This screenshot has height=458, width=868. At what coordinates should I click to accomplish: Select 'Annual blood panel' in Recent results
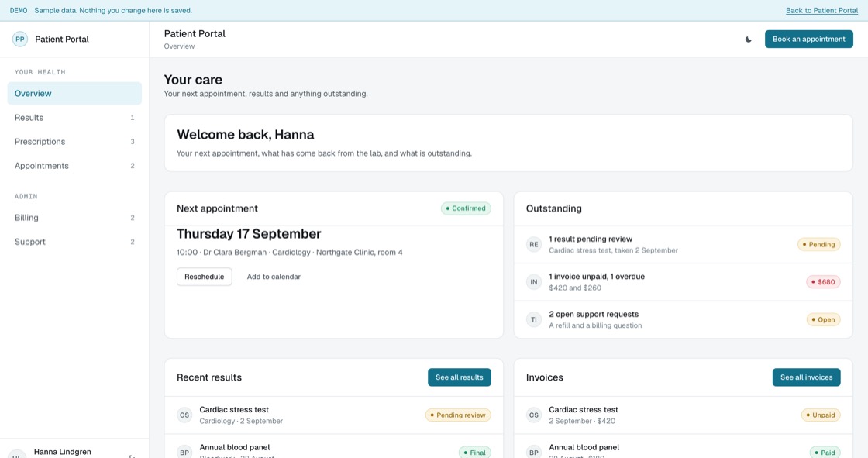click(x=235, y=447)
